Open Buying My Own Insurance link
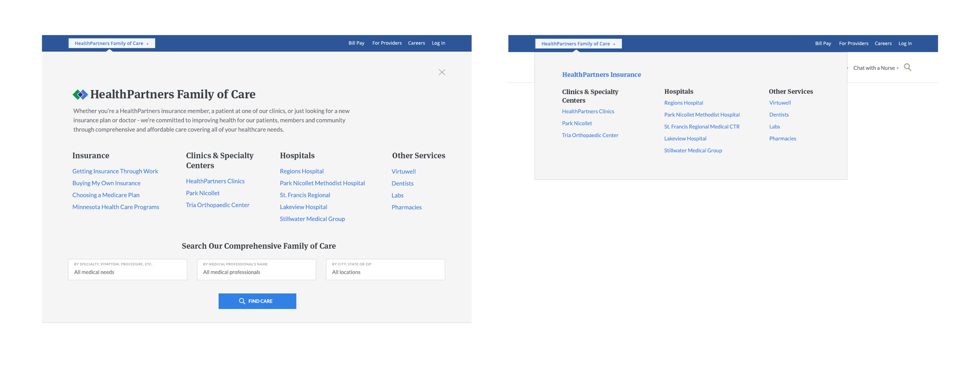This screenshot has width=980, height=368. pos(106,183)
